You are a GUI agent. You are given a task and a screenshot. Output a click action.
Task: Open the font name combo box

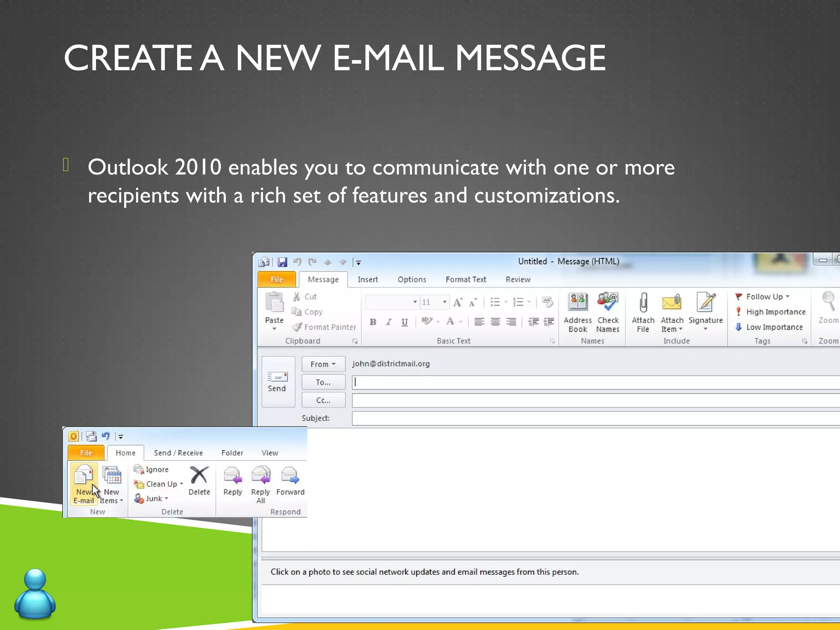tap(392, 302)
